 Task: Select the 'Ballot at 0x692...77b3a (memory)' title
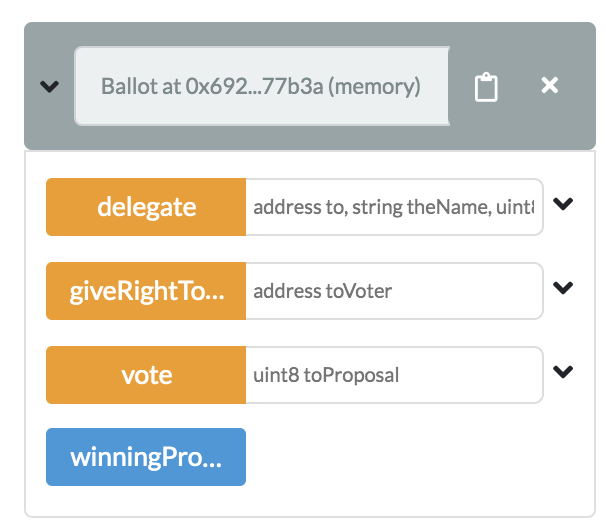tap(262, 87)
